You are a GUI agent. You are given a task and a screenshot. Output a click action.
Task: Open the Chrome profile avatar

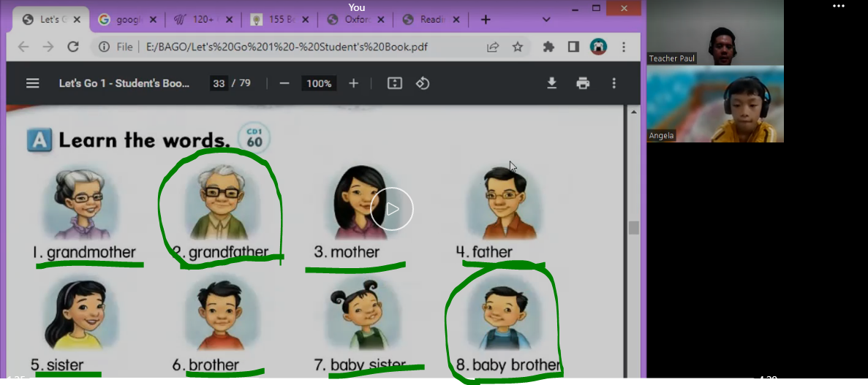(x=598, y=47)
